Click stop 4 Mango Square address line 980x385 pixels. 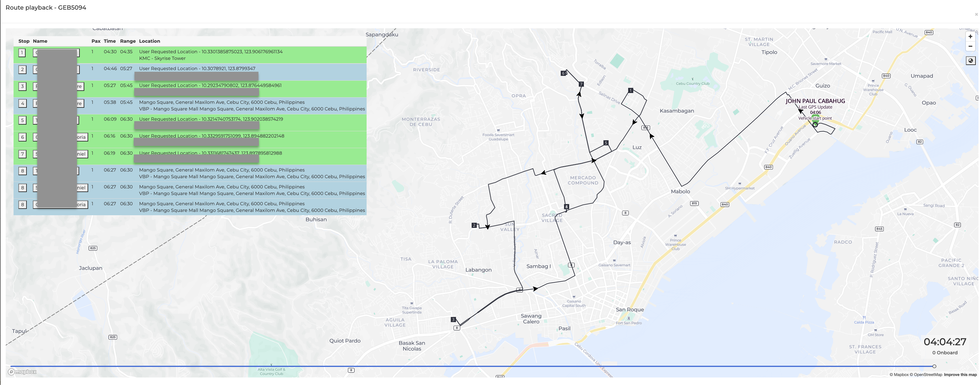pyautogui.click(x=222, y=102)
